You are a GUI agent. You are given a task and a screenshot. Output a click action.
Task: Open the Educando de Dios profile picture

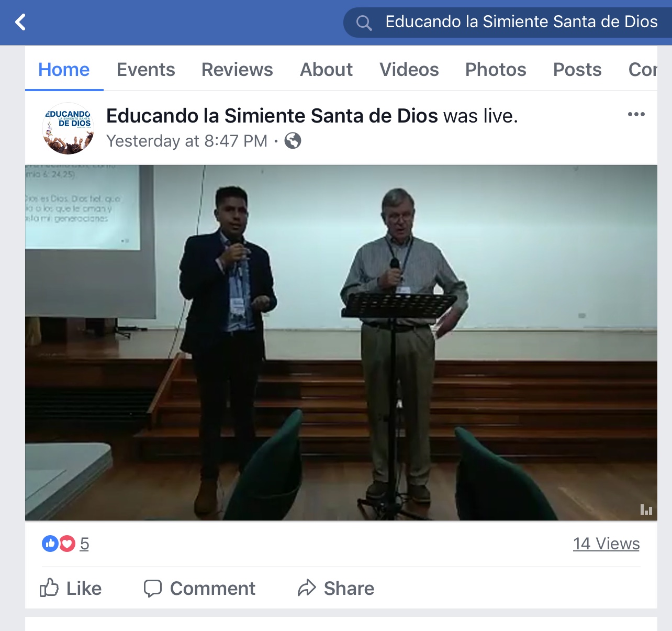pyautogui.click(x=68, y=128)
